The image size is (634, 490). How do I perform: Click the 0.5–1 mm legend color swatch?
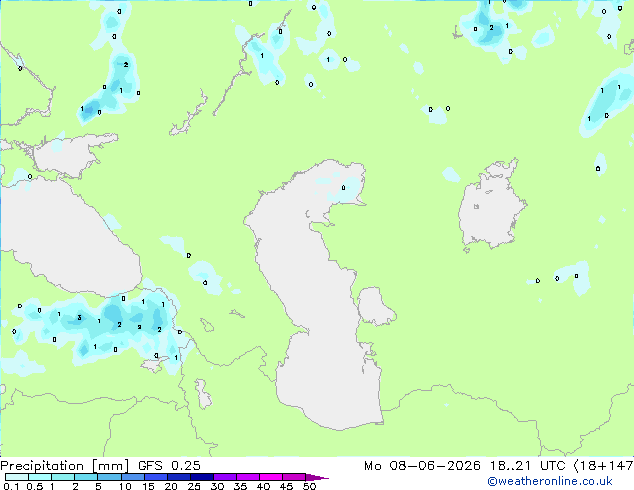coord(40,477)
